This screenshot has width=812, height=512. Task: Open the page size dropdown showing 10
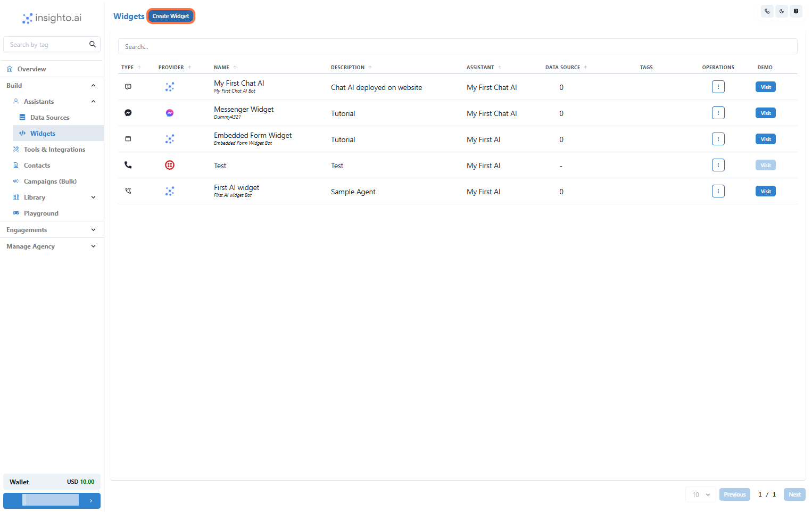click(x=700, y=494)
